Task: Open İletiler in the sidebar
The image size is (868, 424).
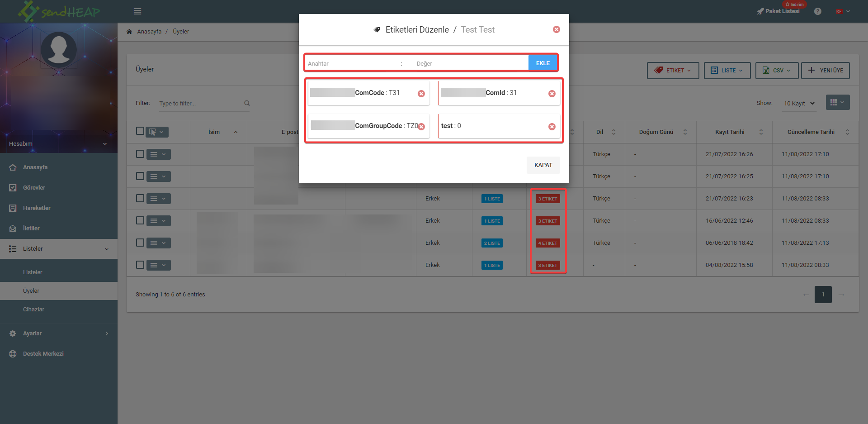Action: [x=59, y=229]
